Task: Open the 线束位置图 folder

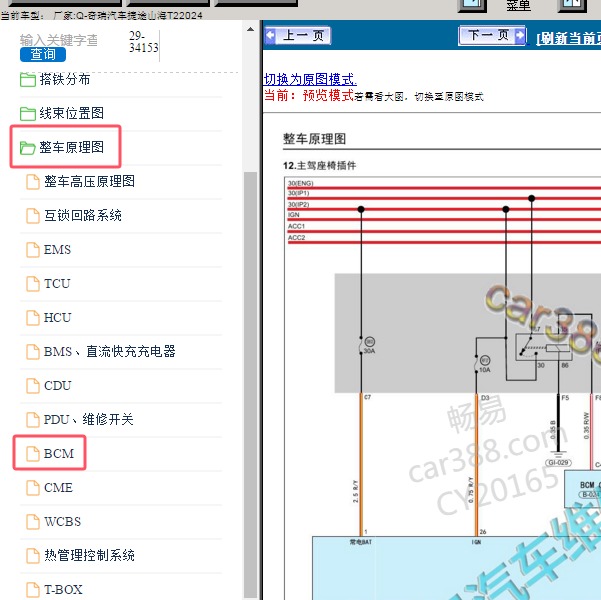Action: click(x=71, y=113)
